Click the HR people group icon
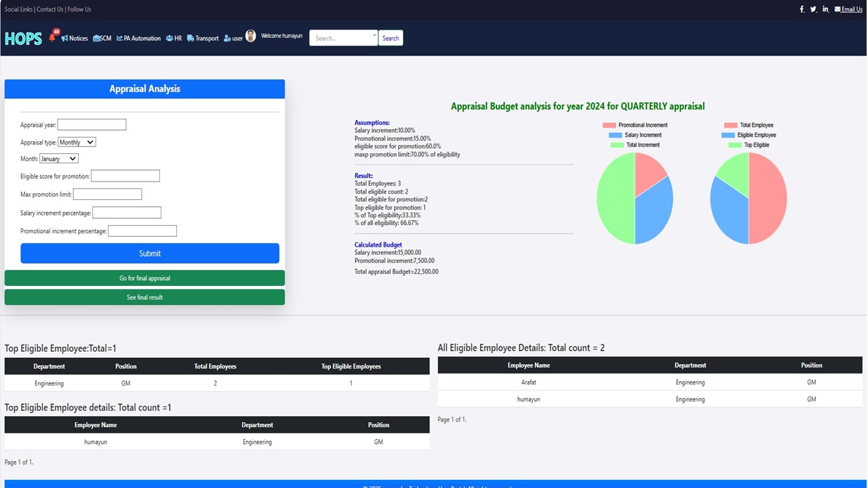The height and width of the screenshot is (488, 868). [x=169, y=39]
